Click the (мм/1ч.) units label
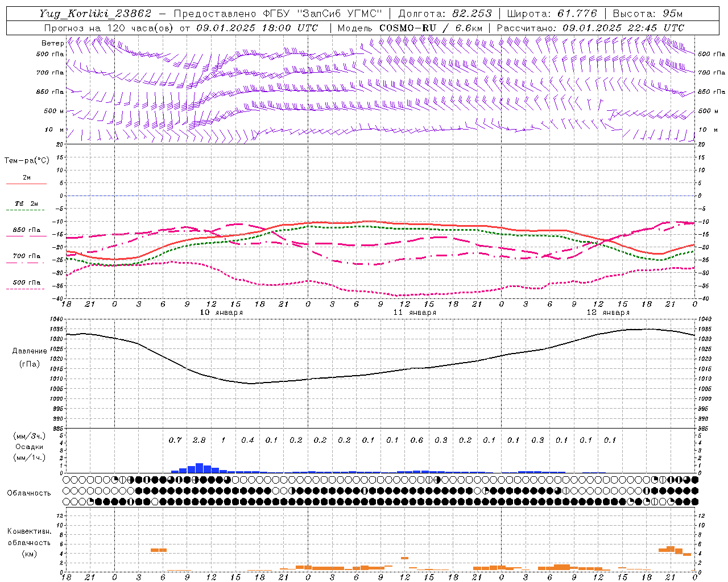The width and height of the screenshot is (728, 582). (x=29, y=458)
